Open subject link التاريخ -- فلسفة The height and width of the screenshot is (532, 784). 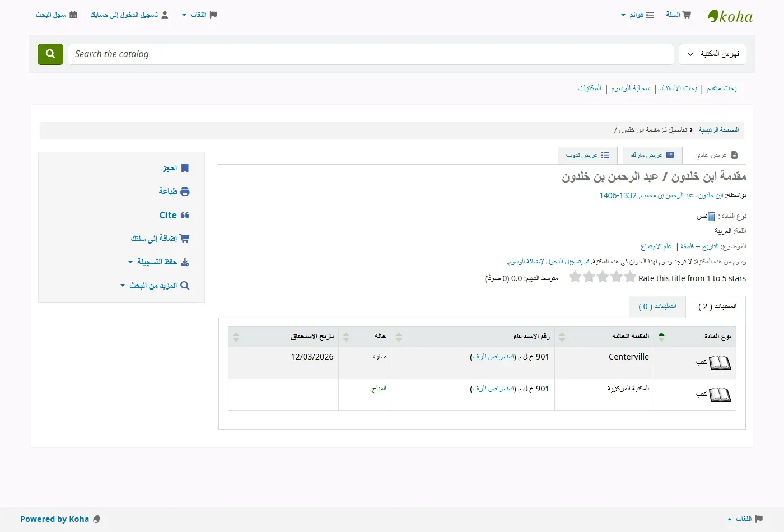[x=699, y=246]
